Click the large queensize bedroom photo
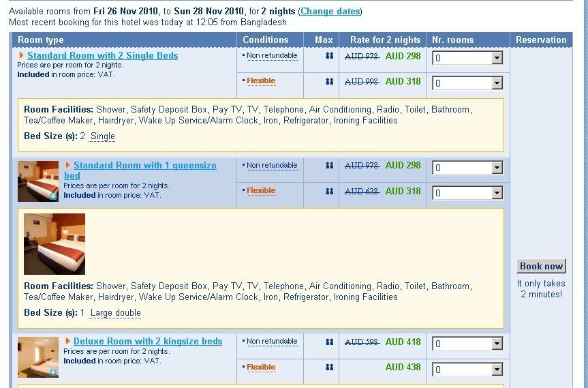The width and height of the screenshot is (588, 388). coord(55,243)
